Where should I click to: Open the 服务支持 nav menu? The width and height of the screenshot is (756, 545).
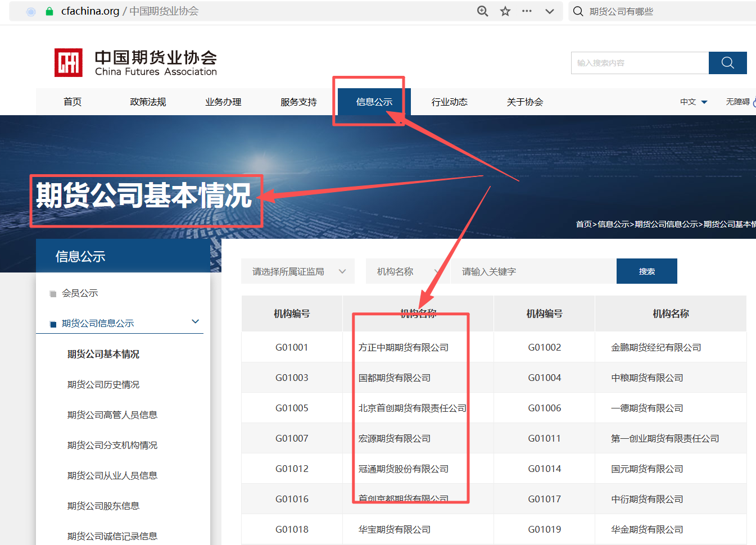pos(298,102)
